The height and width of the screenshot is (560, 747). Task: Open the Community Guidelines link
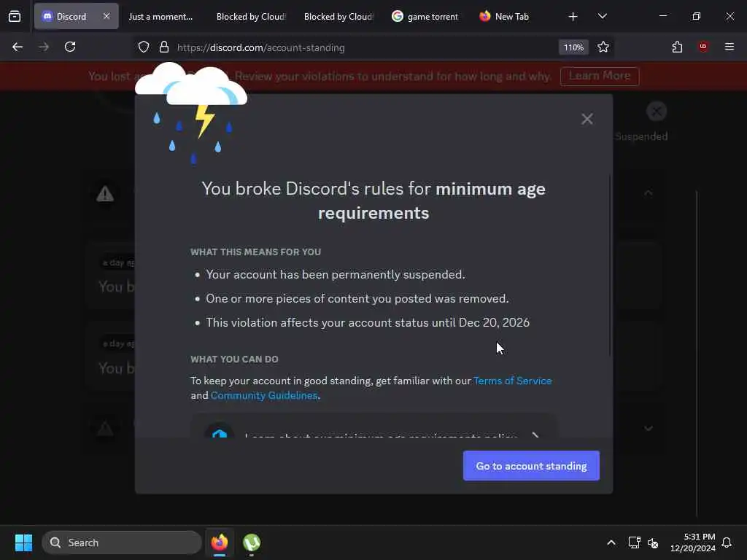[264, 395]
